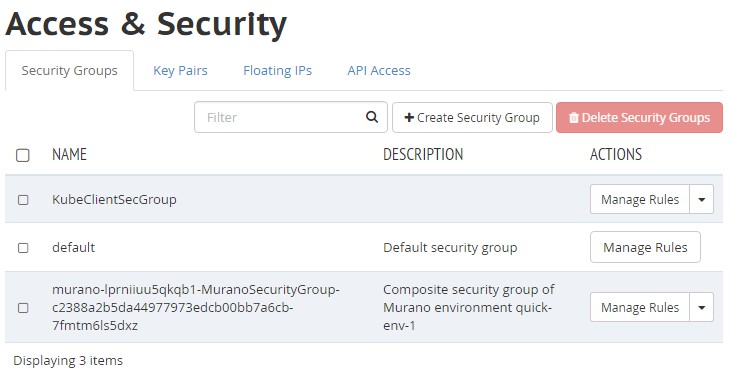Click the murano-lprniiuu5qkqb1 security group name
The image size is (732, 377).
(x=196, y=307)
